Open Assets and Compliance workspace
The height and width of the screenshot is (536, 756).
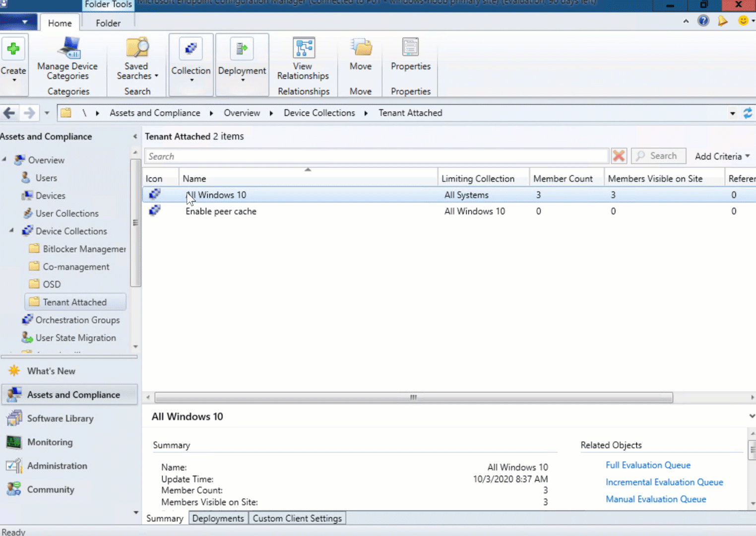coord(69,395)
